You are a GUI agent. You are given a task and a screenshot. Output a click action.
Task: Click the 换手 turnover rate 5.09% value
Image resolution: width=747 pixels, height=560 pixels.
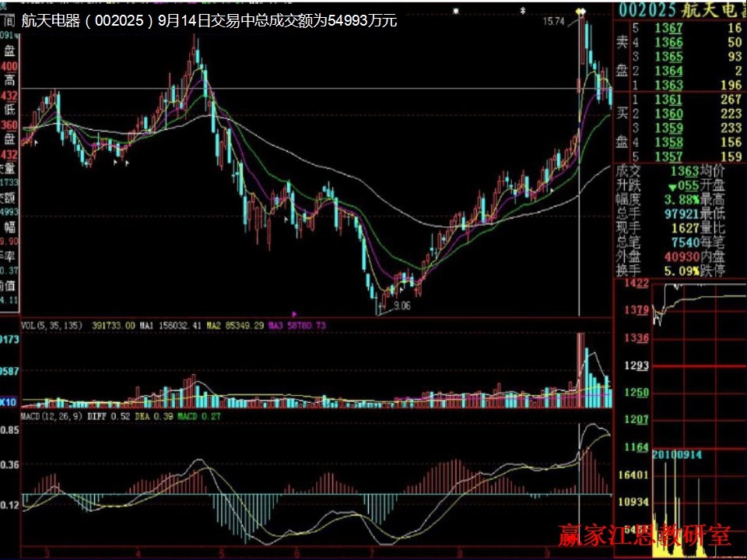click(x=680, y=271)
